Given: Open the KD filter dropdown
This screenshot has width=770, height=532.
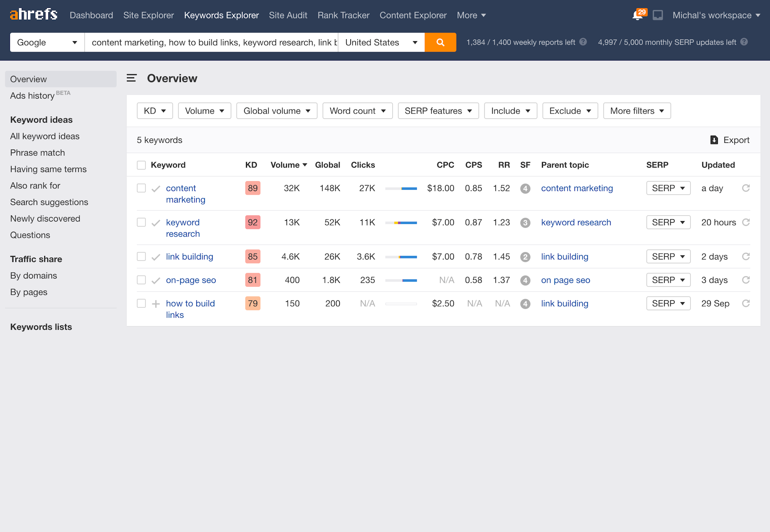Looking at the screenshot, I should 155,111.
